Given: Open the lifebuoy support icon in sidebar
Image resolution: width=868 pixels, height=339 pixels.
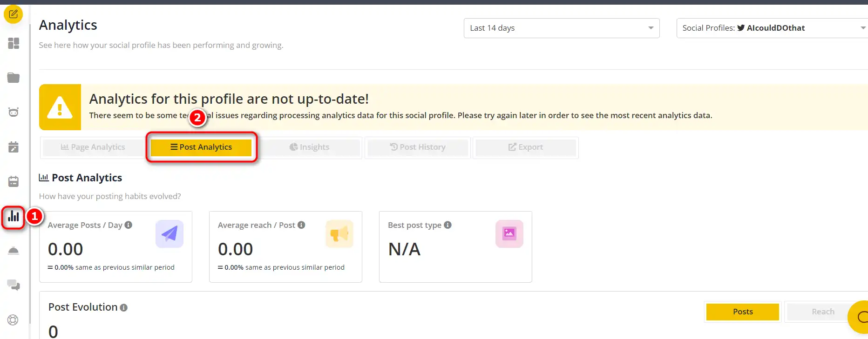Looking at the screenshot, I should [x=13, y=320].
